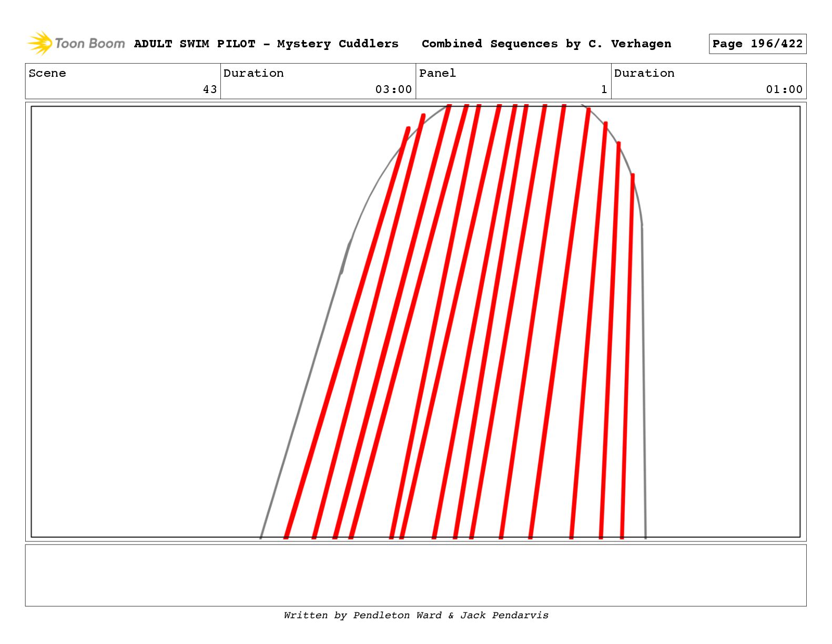Click the 'Panel' header label
Image resolution: width=832 pixels, height=644 pixels.
pyautogui.click(x=438, y=73)
